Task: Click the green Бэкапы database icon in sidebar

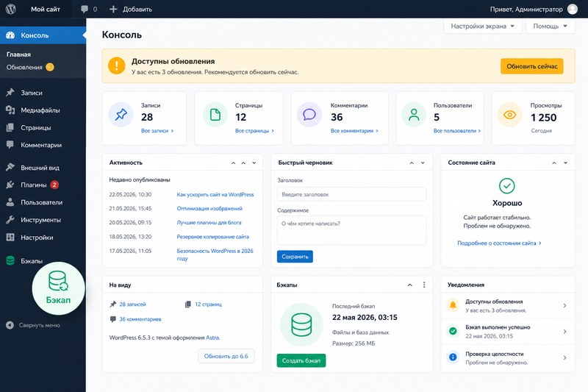Action: coord(10,260)
